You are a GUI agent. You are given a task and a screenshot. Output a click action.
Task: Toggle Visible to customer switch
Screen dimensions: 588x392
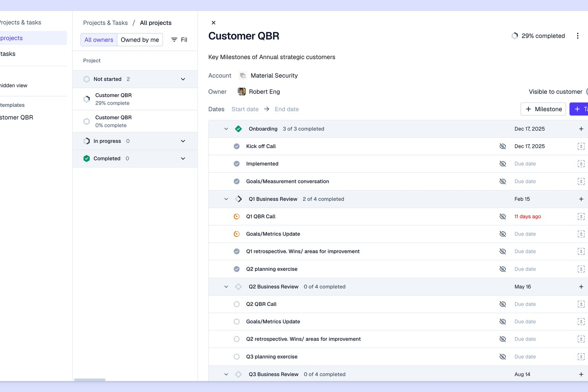tap(587, 92)
